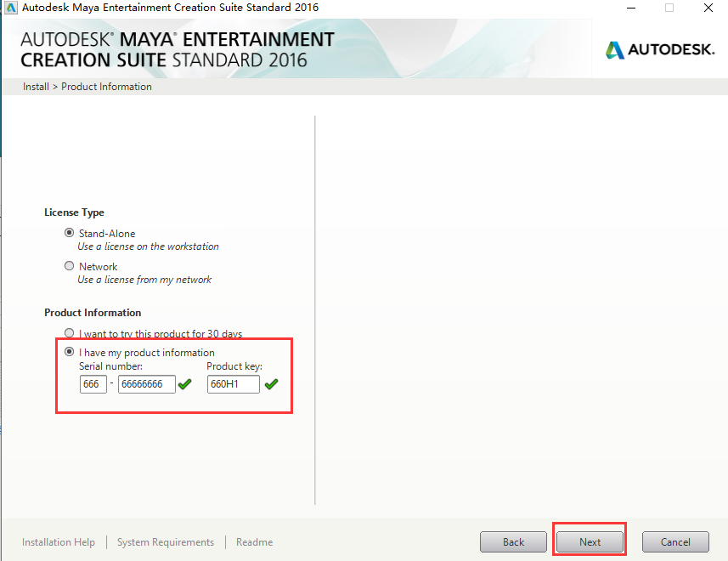Click the serial number prefix field containing 666
The width and height of the screenshot is (728, 561).
coord(93,384)
